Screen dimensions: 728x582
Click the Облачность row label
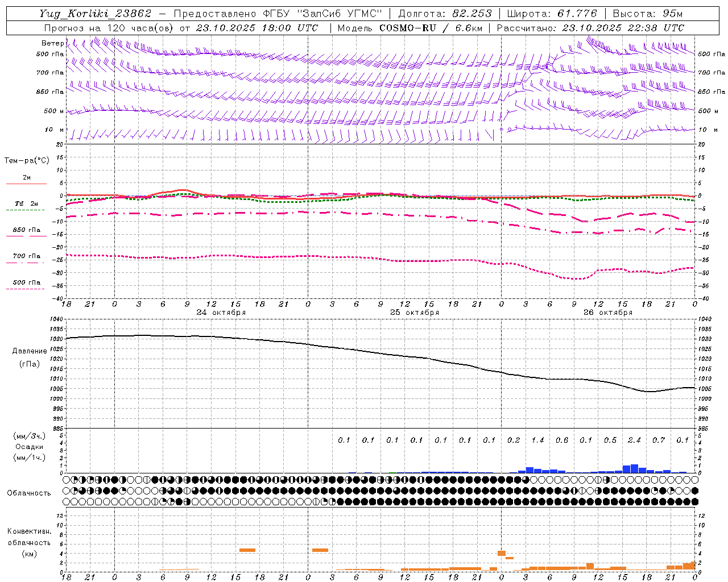click(x=29, y=493)
